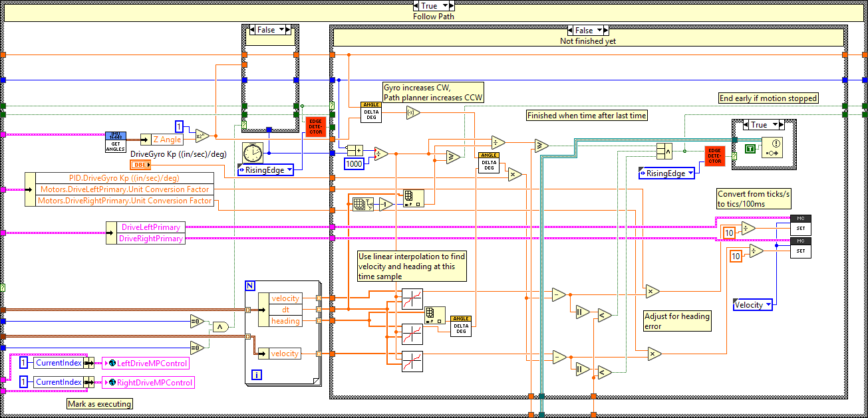Select the AND gate near the equals-zero nodes
The image size is (868, 418).
(219, 326)
